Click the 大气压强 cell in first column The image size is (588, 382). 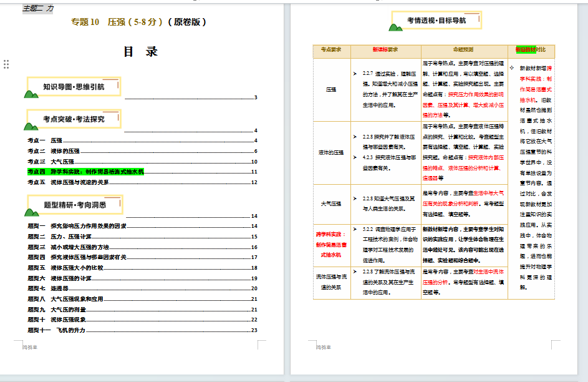point(331,203)
